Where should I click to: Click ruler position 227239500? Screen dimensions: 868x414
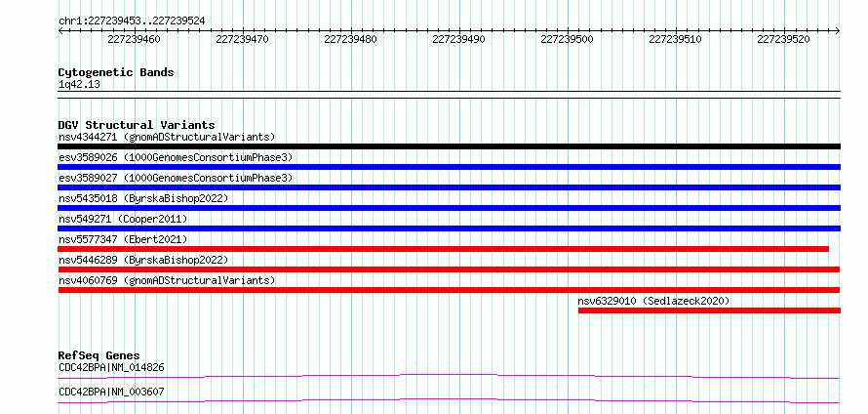tap(568, 39)
